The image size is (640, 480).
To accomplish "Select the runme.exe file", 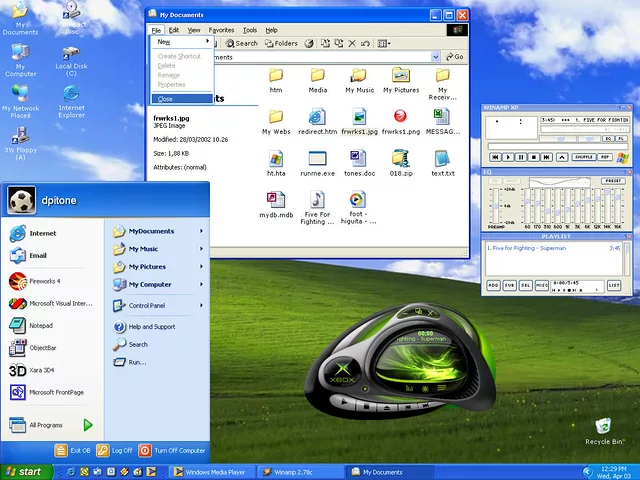I will click(x=318, y=163).
